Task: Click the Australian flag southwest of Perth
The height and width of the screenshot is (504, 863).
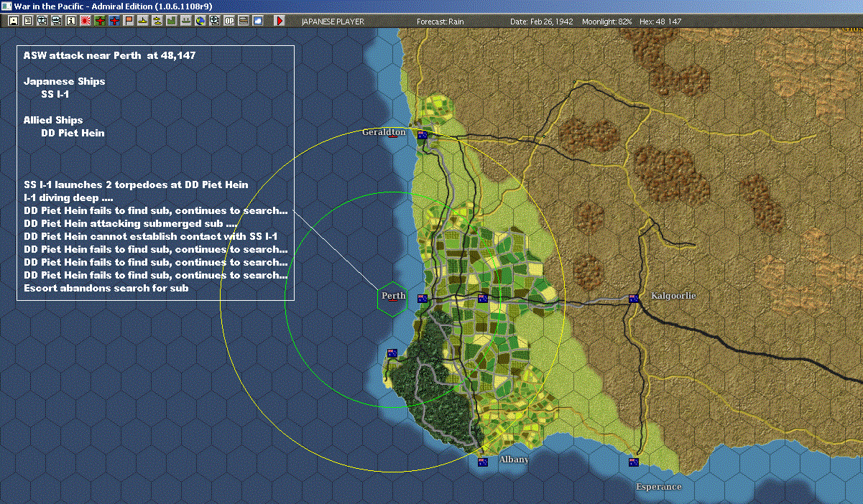Action: point(392,353)
